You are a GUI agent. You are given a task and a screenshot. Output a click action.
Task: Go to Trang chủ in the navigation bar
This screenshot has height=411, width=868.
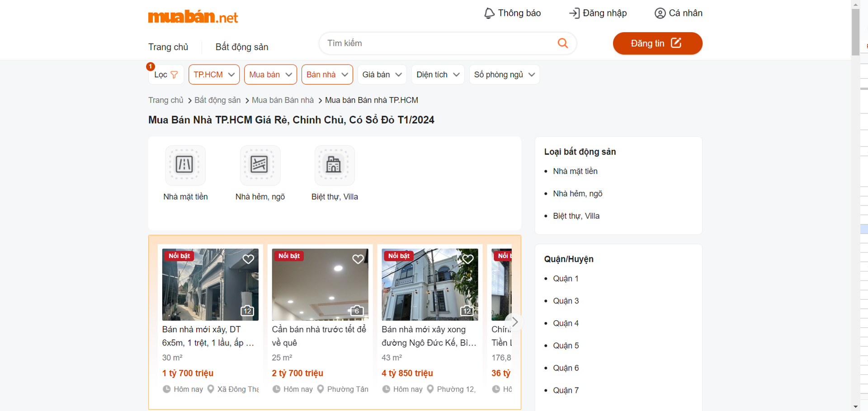tap(168, 47)
